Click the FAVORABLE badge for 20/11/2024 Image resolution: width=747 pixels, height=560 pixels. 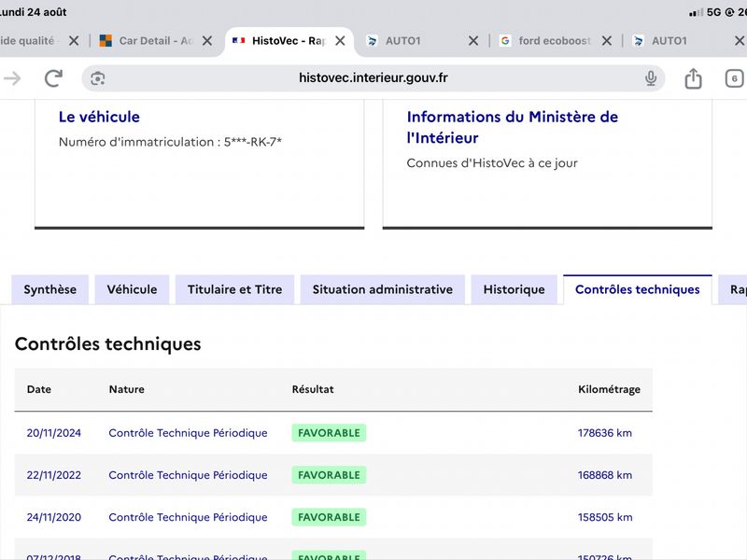[329, 433]
